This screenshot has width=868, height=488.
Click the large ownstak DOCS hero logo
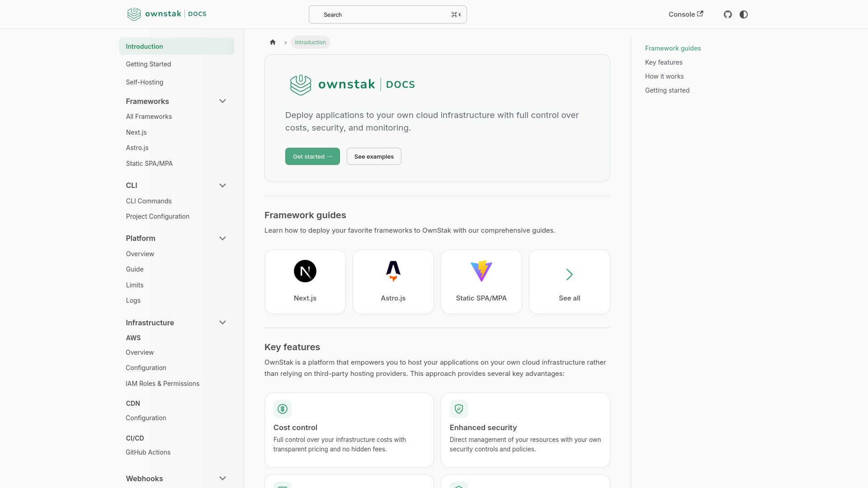353,84
